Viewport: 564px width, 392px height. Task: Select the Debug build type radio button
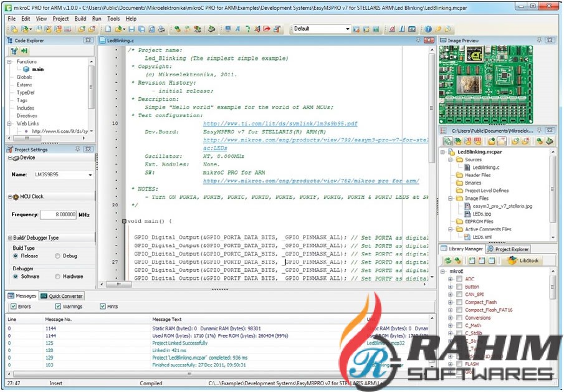point(58,256)
